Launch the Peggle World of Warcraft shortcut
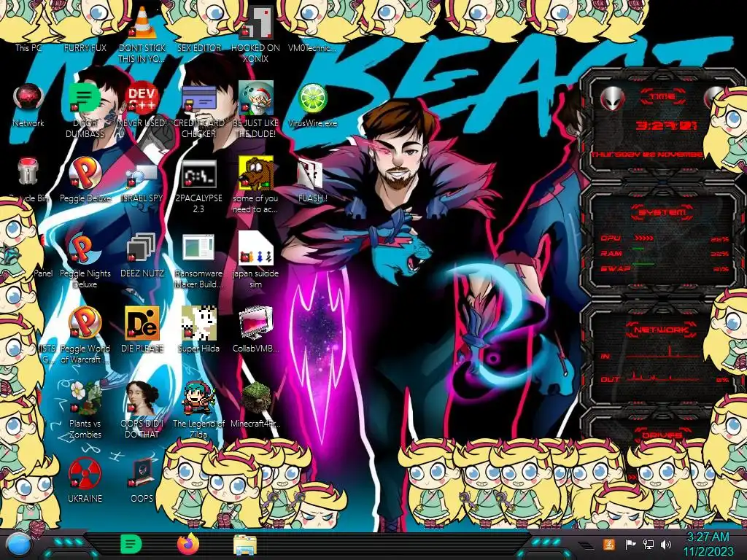Screen dimensions: 747x560 click(85, 323)
